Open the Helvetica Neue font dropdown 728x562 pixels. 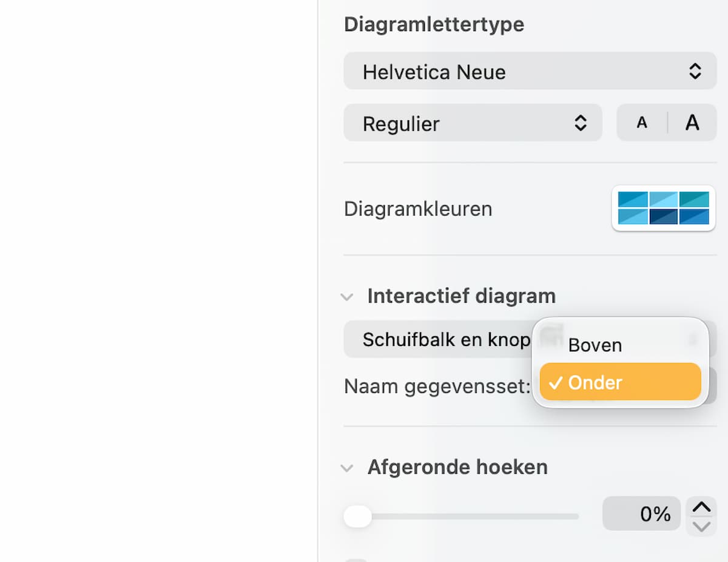point(530,72)
